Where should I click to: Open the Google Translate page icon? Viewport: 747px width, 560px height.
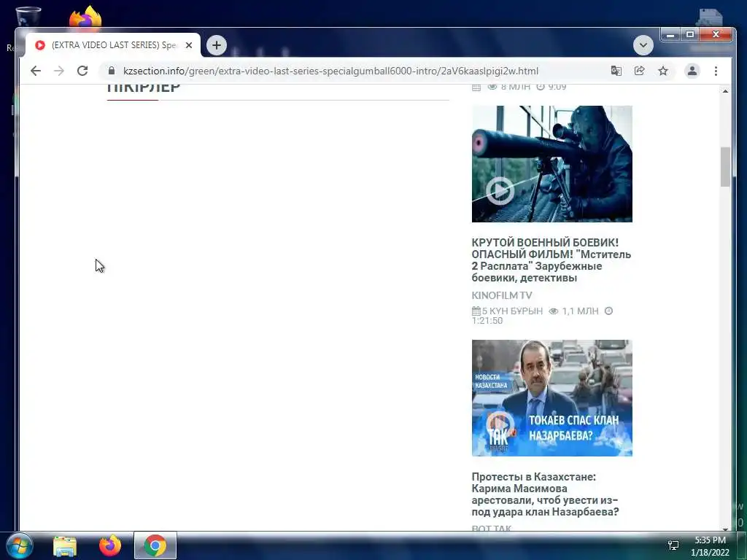(x=616, y=71)
